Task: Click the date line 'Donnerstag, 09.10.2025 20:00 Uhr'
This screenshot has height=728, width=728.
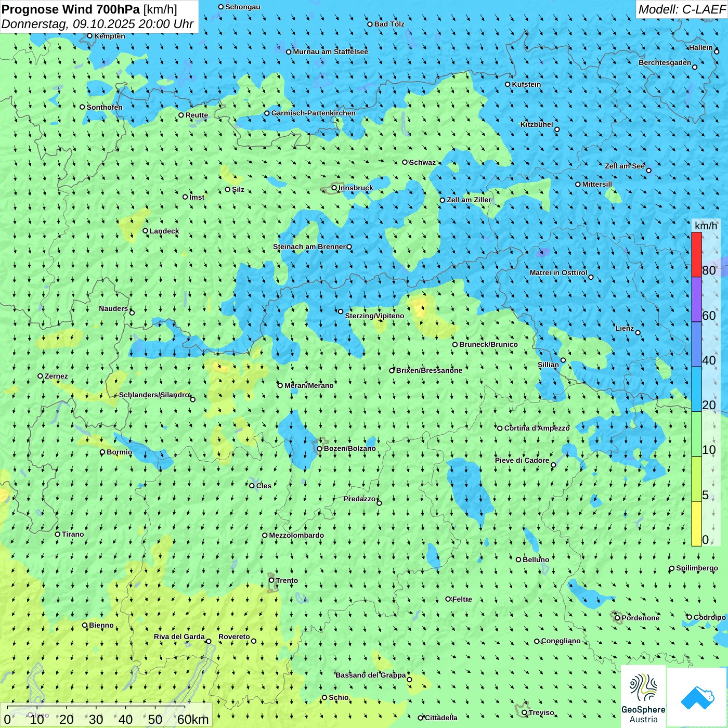Action: click(97, 24)
